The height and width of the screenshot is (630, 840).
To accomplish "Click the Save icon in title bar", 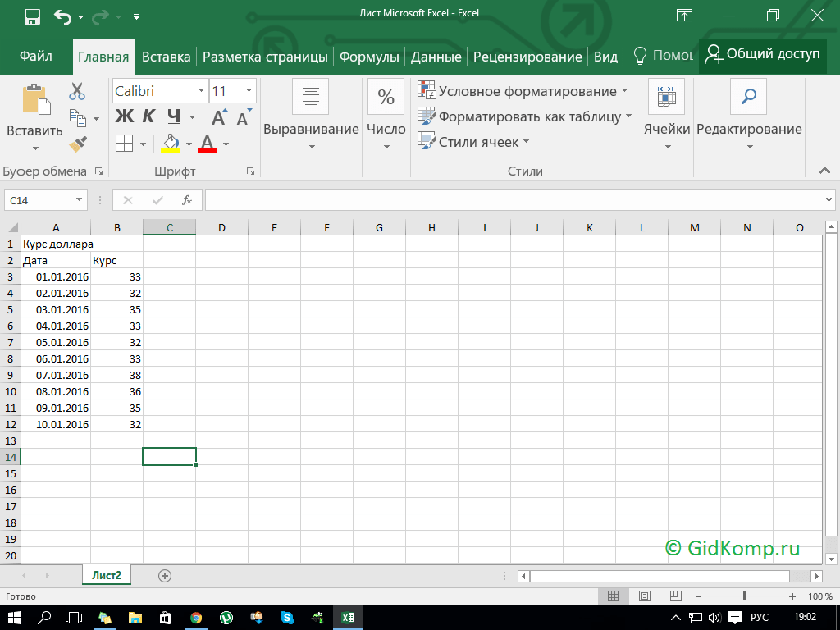I will (32, 16).
